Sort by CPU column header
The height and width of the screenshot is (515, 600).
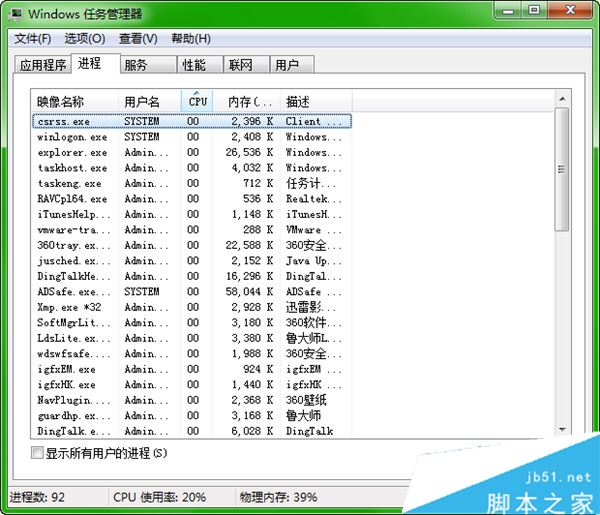pos(197,102)
